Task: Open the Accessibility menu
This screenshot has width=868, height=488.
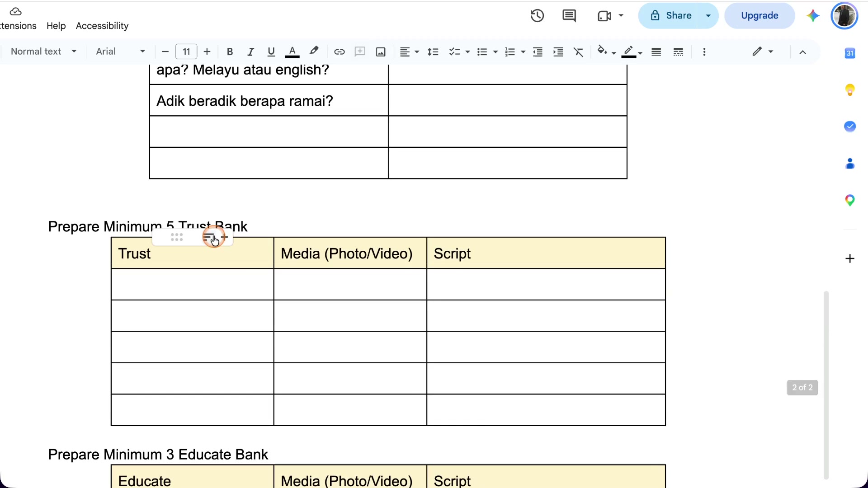Action: (102, 26)
